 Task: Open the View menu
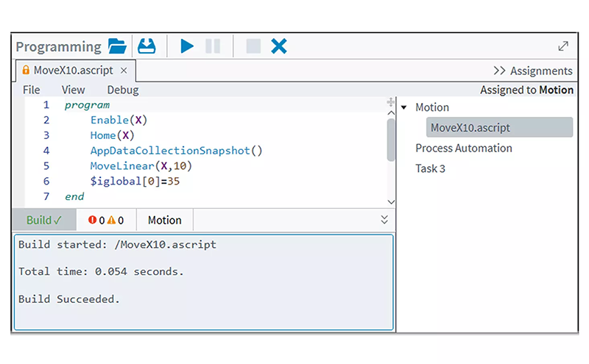click(73, 90)
